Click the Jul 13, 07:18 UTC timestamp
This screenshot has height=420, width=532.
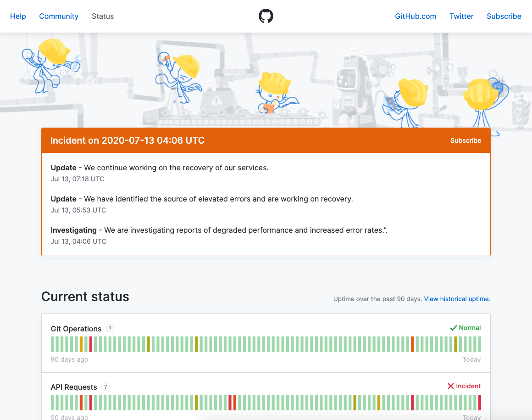click(x=78, y=179)
